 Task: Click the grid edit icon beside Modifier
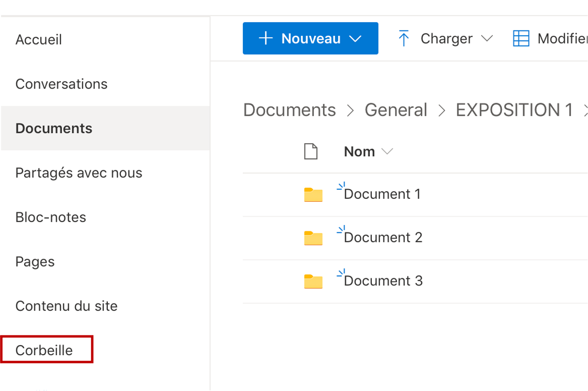pos(521,39)
